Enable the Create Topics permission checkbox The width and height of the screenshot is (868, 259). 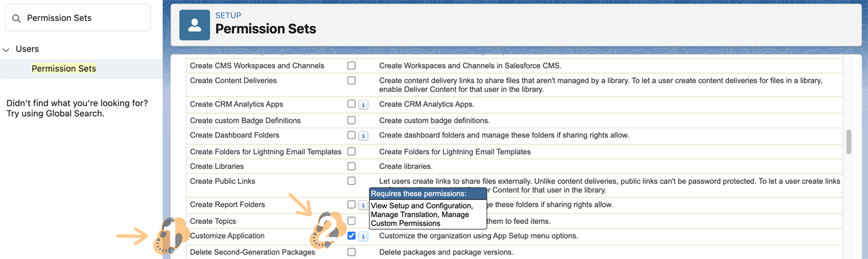tap(351, 221)
